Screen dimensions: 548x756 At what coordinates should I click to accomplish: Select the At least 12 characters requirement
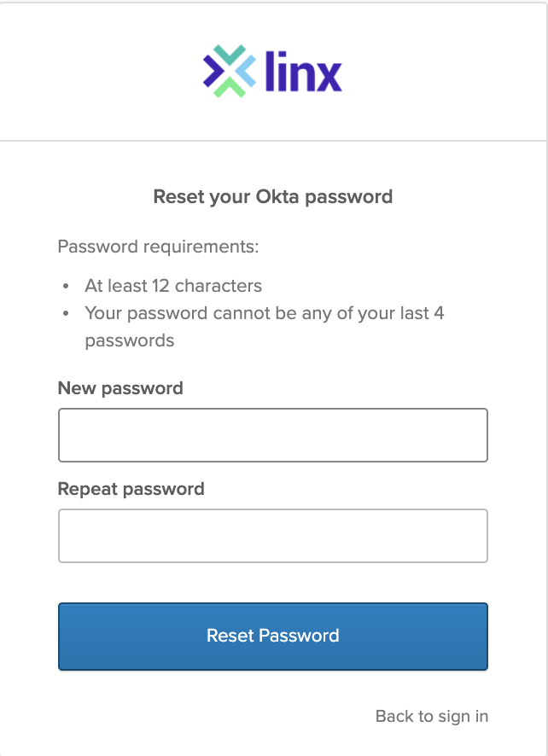coord(173,286)
